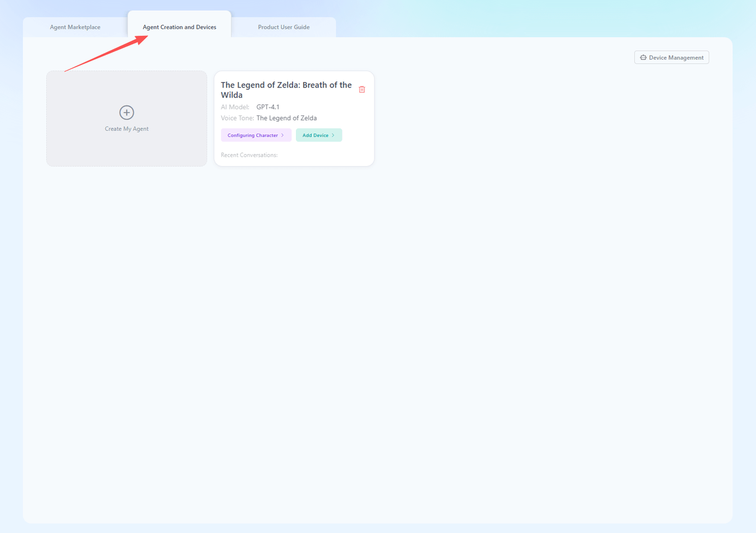Click the Recent Conversations label
The height and width of the screenshot is (533, 756).
tap(249, 155)
